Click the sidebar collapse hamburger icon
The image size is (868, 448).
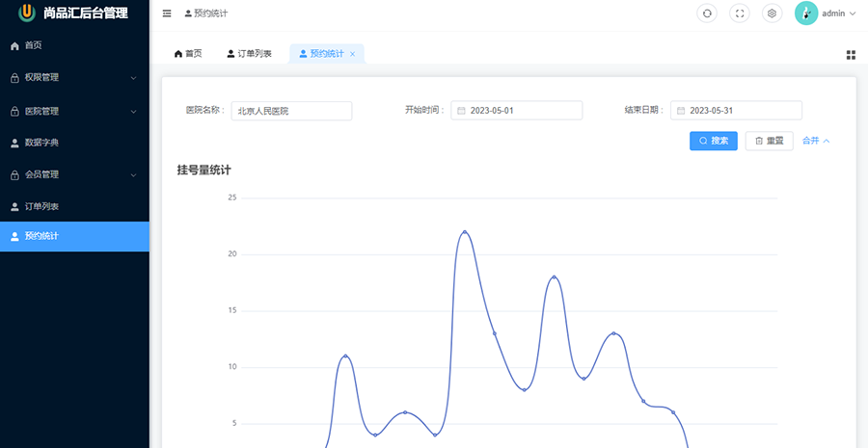coord(167,13)
